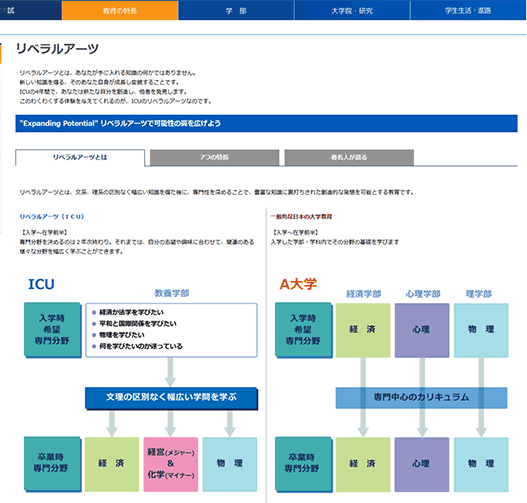Click the リベラルアーツ (ICU) blue subheading
527x503 pixels.
(x=51, y=216)
